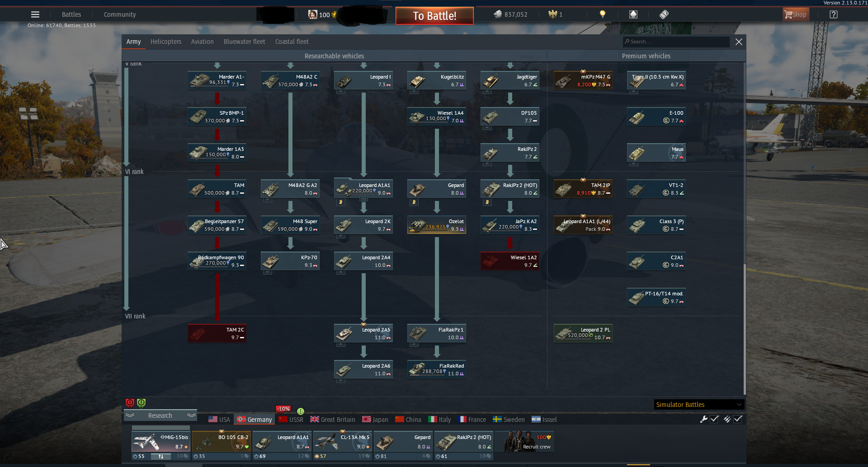This screenshot has width=868, height=467.
Task: Switch to the Aviation tab
Action: click(x=202, y=42)
